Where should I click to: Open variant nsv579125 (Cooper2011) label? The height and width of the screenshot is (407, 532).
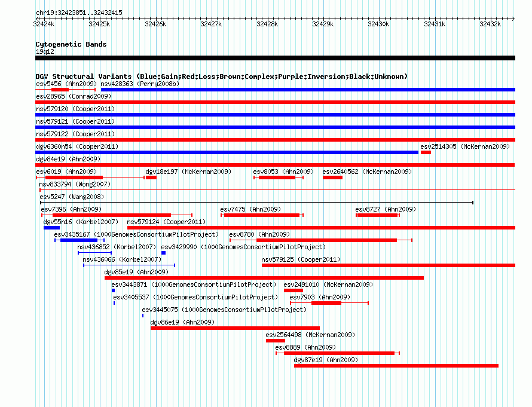tap(301, 259)
